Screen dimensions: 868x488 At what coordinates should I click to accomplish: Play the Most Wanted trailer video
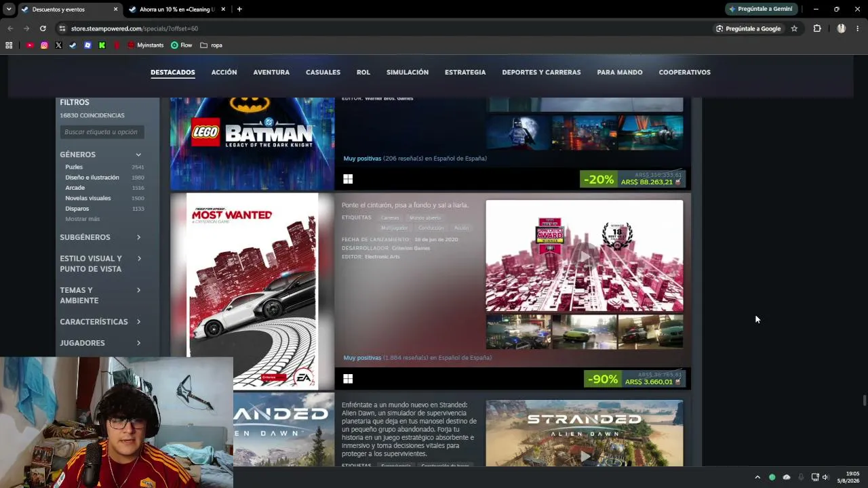[585, 256]
